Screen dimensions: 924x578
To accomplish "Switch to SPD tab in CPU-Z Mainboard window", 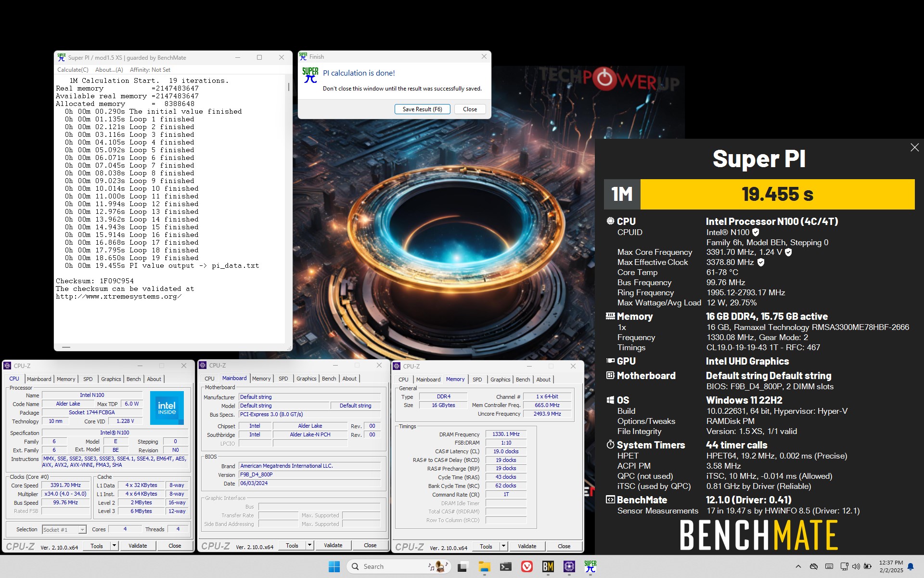I will [x=283, y=379].
